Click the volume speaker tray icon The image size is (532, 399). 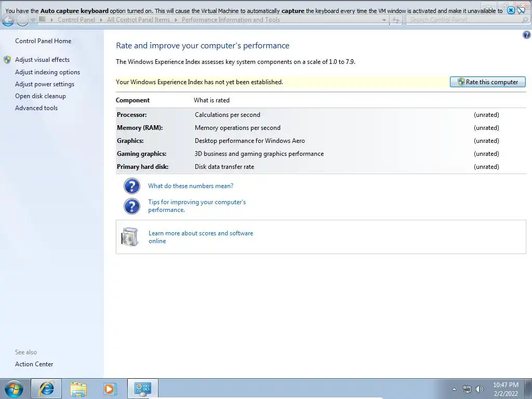click(480, 389)
